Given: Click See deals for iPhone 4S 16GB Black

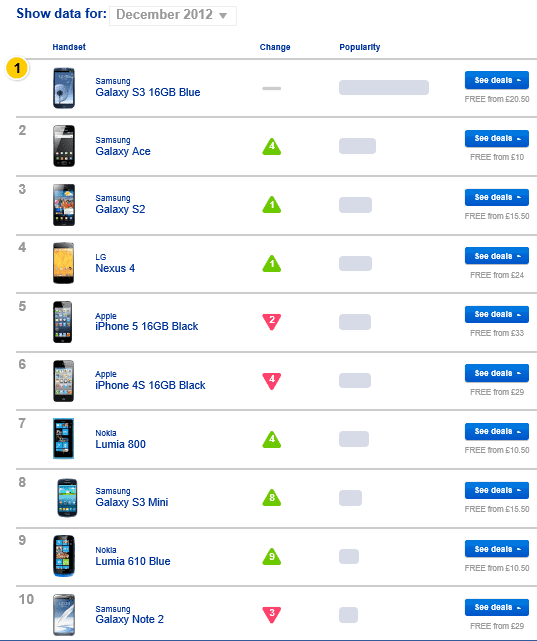Looking at the screenshot, I should pyautogui.click(x=497, y=373).
